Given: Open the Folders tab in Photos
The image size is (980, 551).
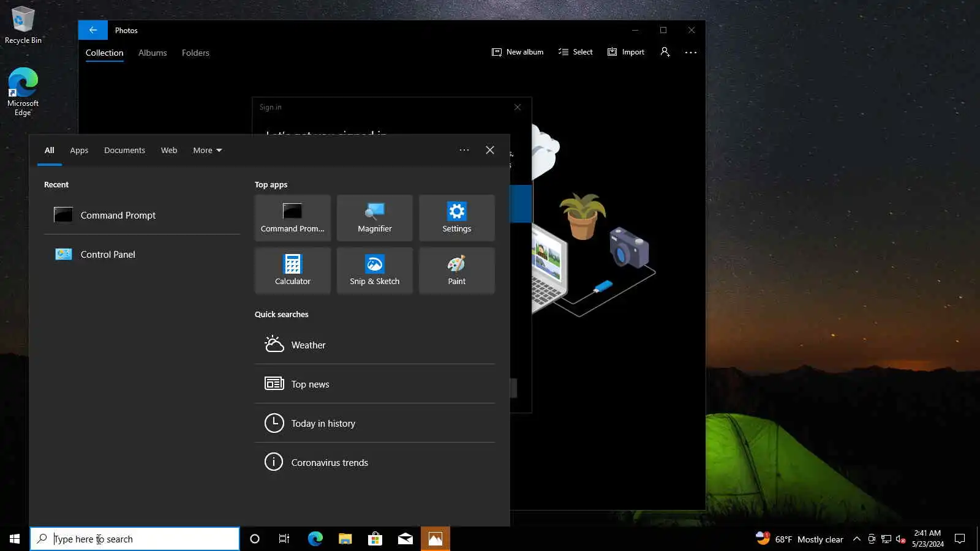Looking at the screenshot, I should click(x=195, y=53).
